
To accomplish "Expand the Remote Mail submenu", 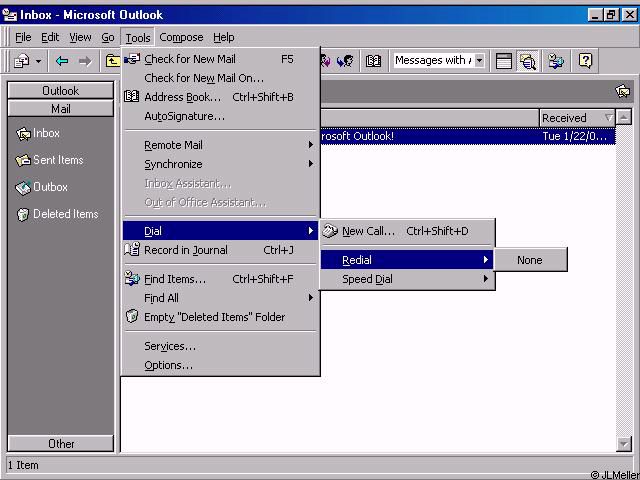I will pos(220,145).
